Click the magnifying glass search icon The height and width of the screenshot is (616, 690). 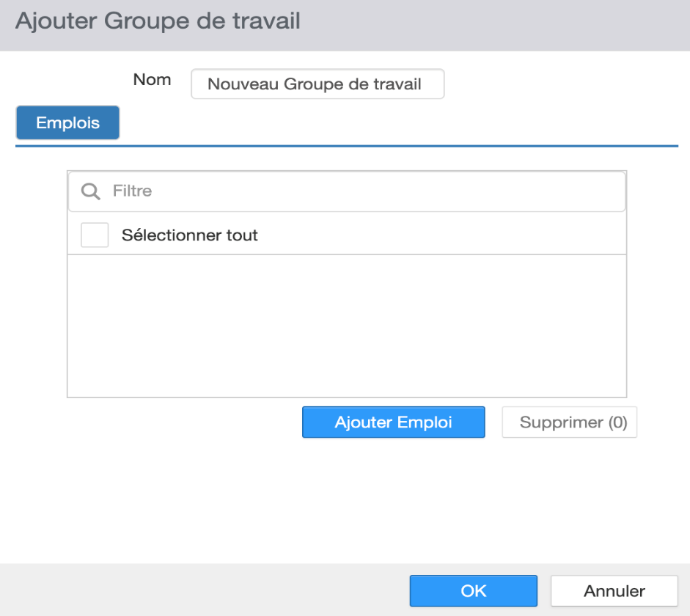[91, 191]
